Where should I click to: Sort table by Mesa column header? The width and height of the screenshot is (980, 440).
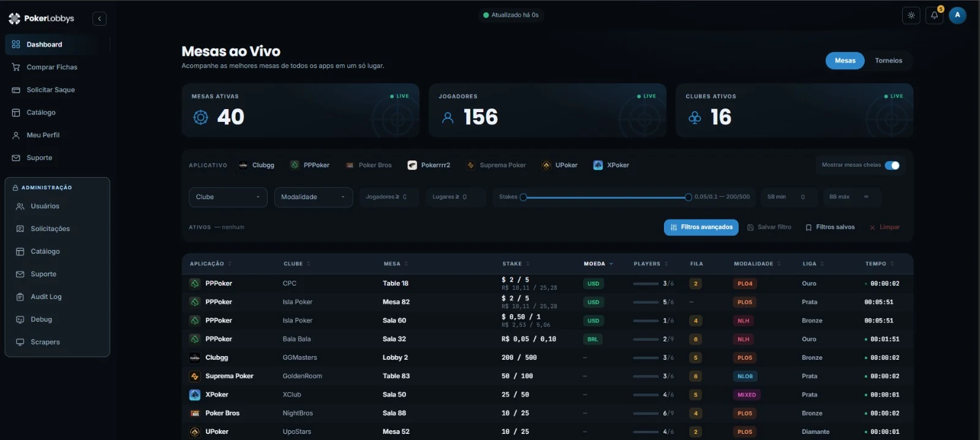coord(396,264)
